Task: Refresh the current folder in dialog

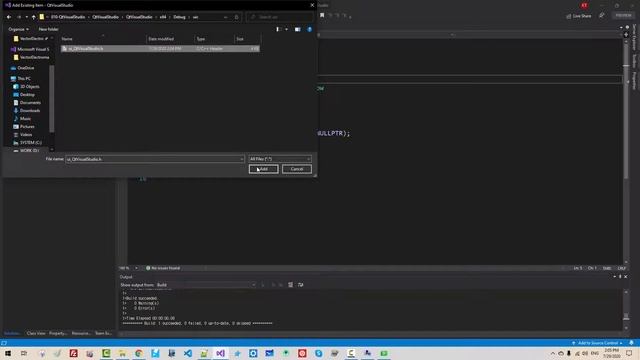Action: coord(236,17)
